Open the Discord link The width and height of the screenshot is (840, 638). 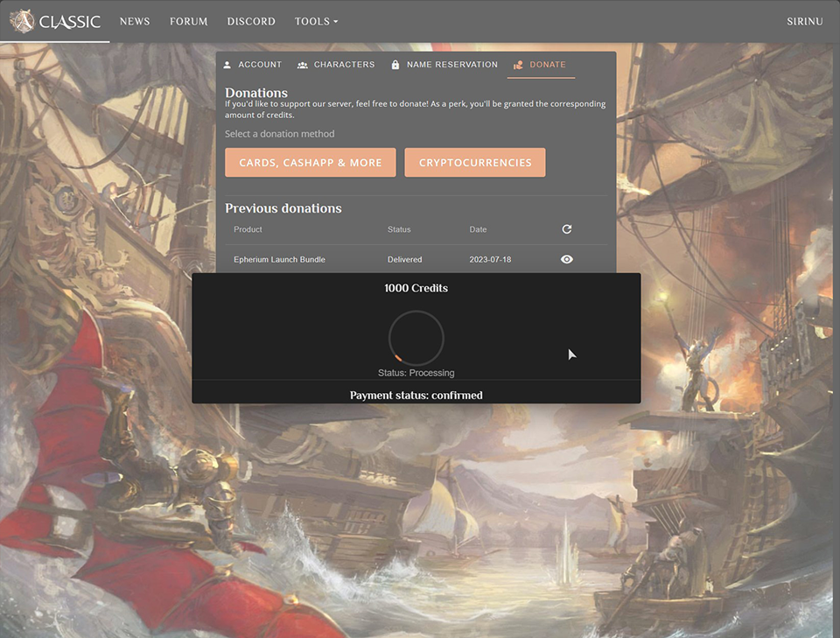(251, 21)
